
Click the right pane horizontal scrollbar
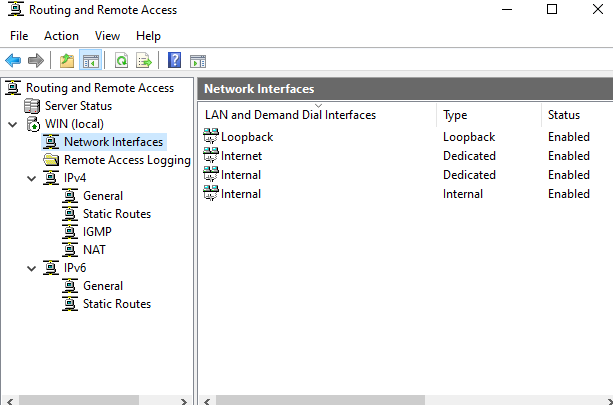point(407,401)
